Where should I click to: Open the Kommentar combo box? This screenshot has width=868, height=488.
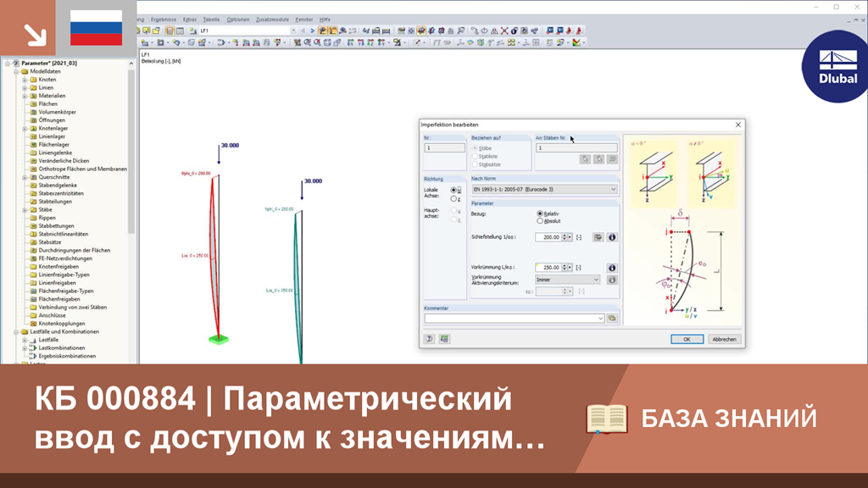[514, 319]
